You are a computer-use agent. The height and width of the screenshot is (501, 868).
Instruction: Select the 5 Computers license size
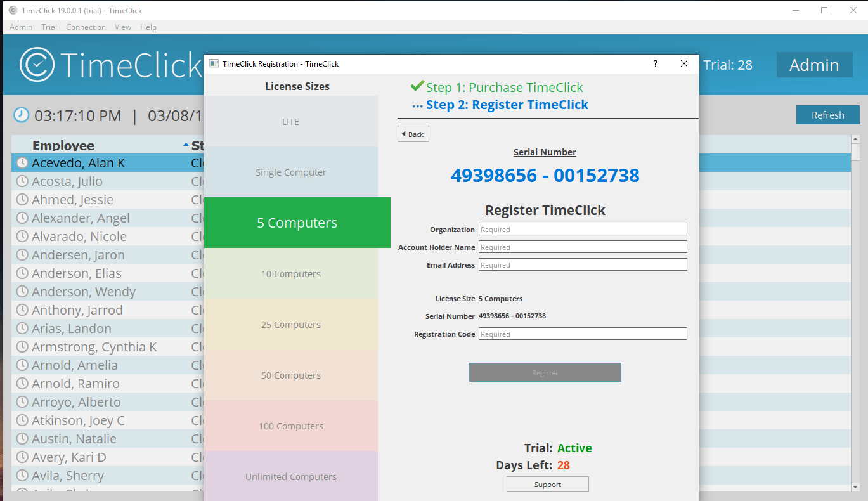tap(297, 223)
